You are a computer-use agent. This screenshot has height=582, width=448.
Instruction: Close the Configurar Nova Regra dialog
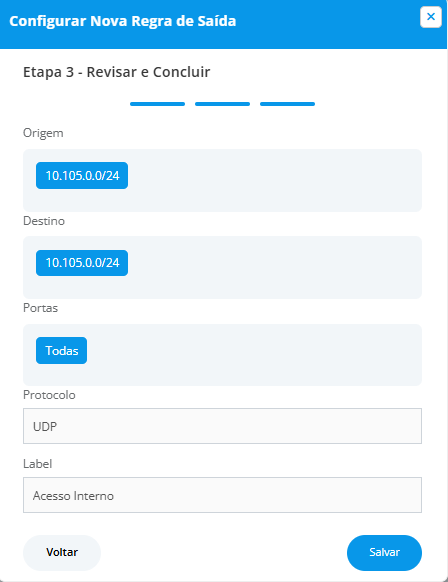click(431, 17)
